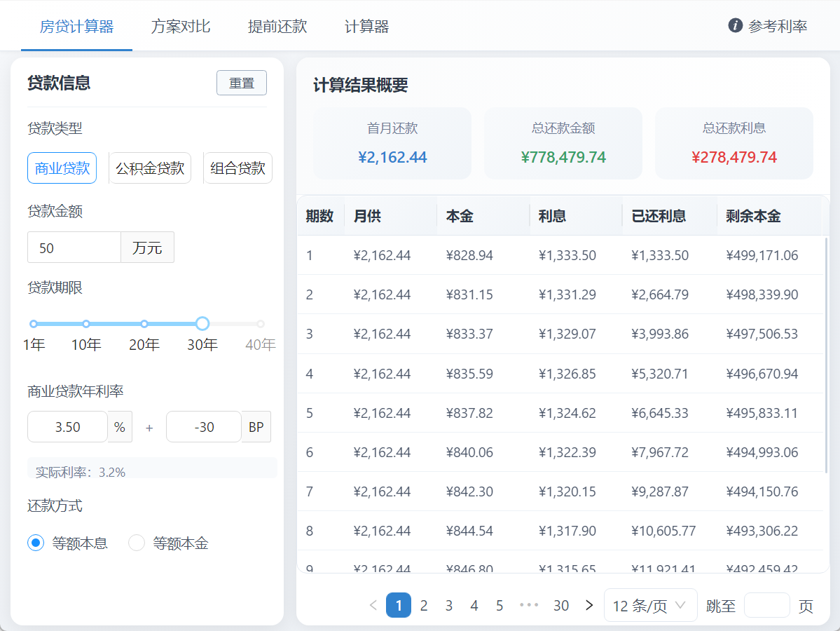Open the 计算器 tab
This screenshot has width=840, height=631.
click(x=367, y=26)
